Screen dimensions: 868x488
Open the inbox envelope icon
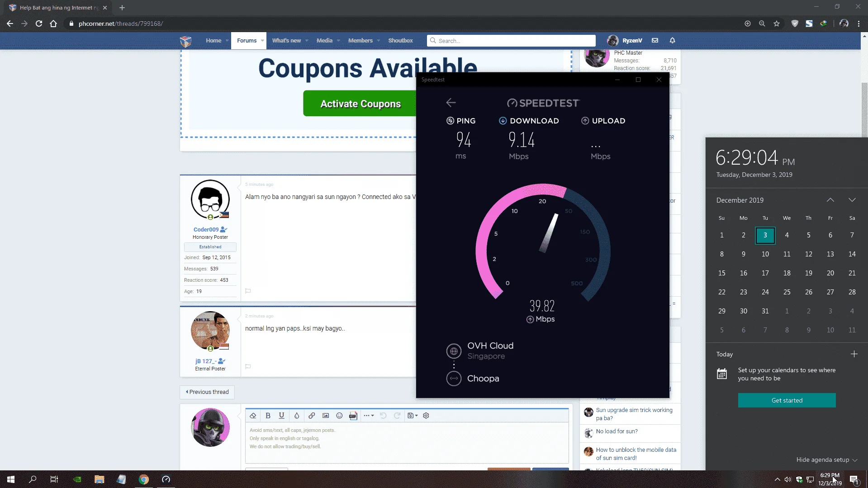point(655,40)
